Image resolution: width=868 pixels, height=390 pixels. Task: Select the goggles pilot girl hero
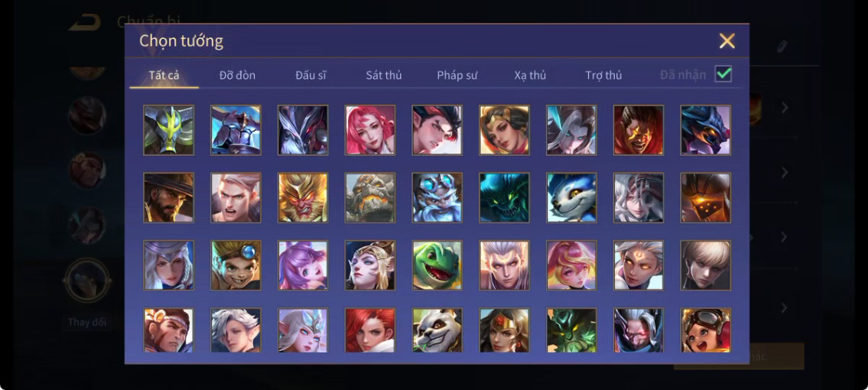pos(706,330)
